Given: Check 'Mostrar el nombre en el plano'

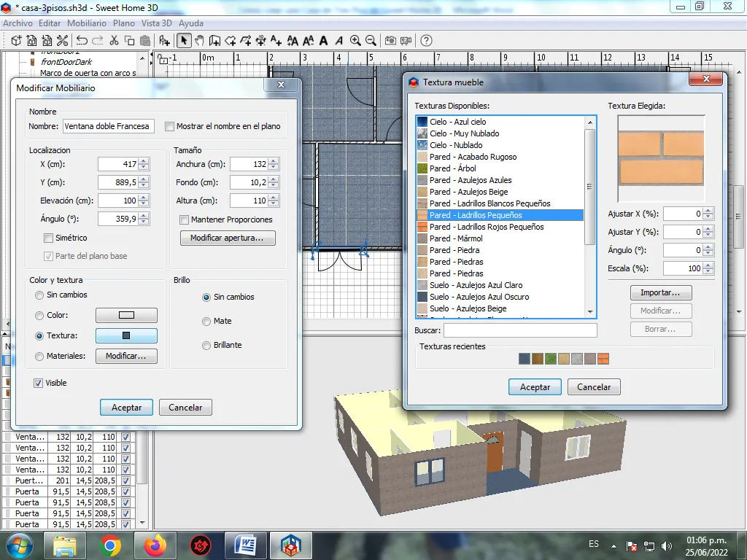Looking at the screenshot, I should 169,127.
